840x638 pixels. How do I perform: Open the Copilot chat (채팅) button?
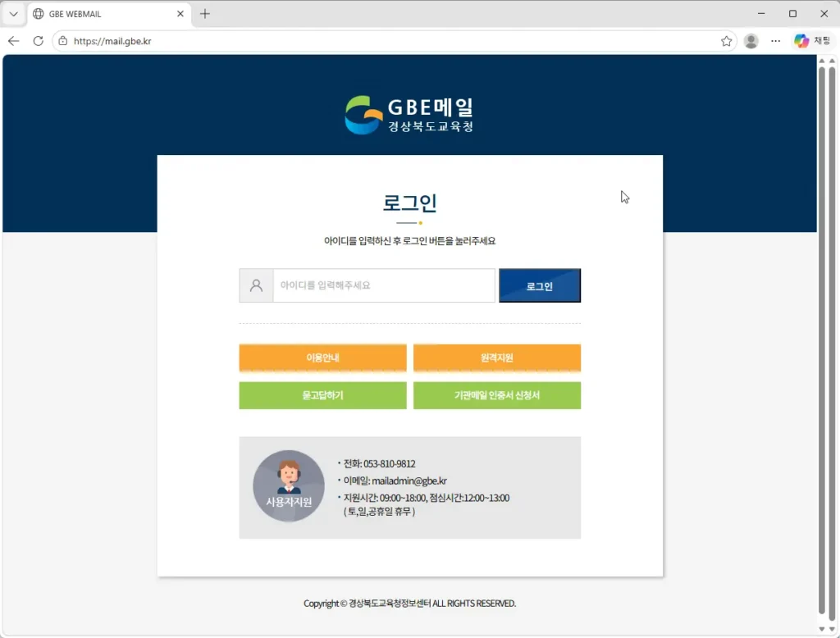coord(812,41)
